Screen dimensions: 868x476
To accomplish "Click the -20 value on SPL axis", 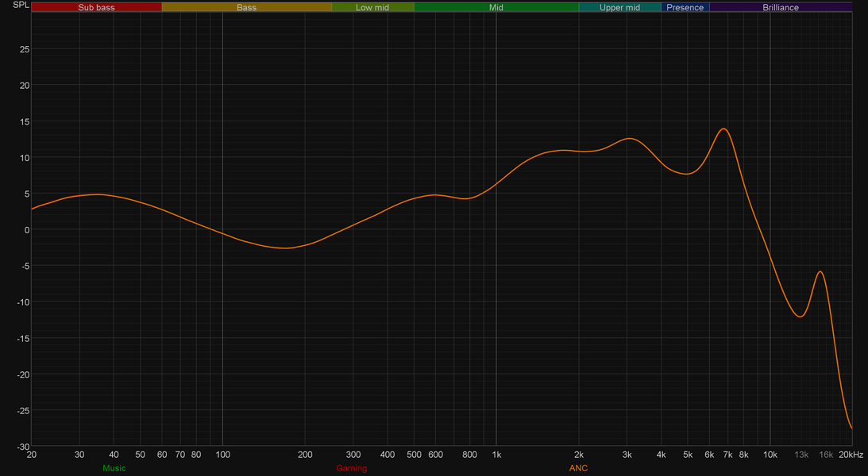I will point(23,374).
